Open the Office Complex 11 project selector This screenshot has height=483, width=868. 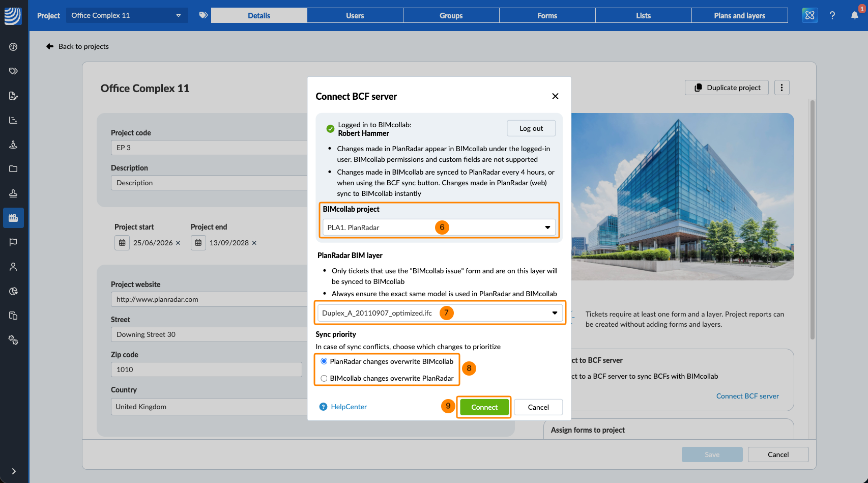[x=127, y=15]
